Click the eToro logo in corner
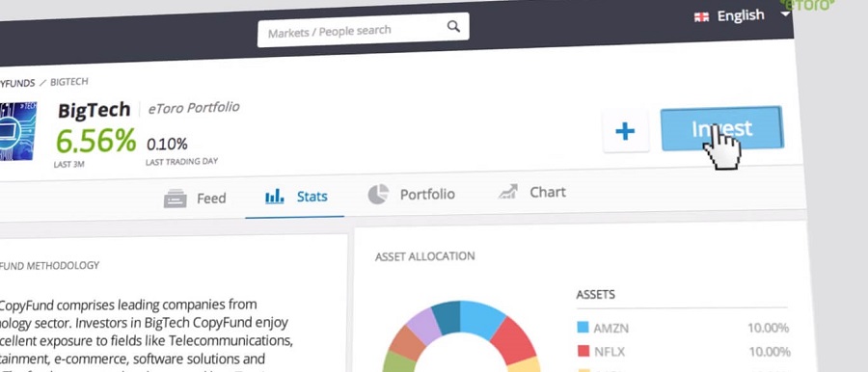Screen dimensions: 868x372 coord(807,5)
